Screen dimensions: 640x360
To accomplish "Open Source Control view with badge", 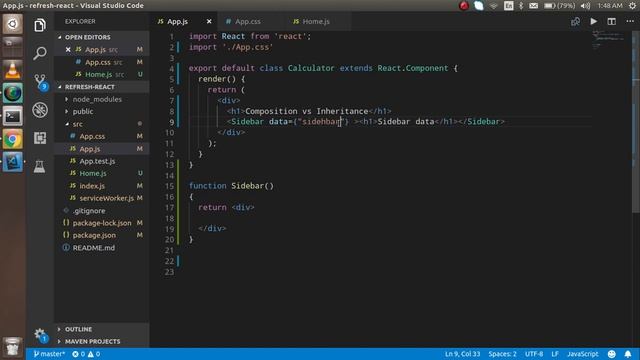I will pyautogui.click(x=40, y=82).
